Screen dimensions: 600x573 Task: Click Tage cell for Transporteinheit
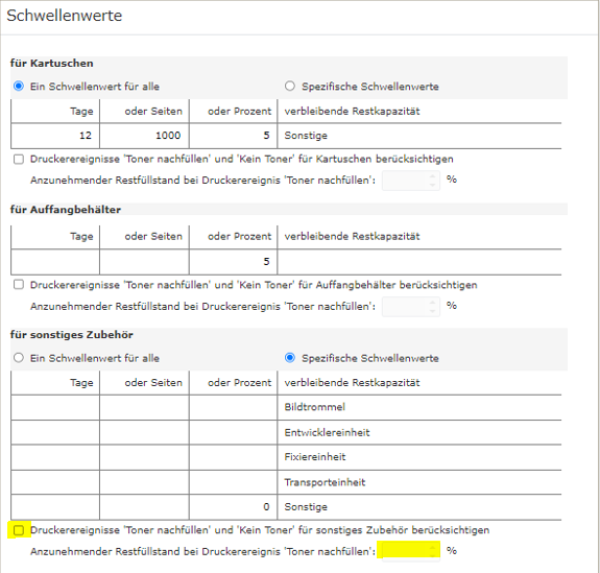point(55,482)
